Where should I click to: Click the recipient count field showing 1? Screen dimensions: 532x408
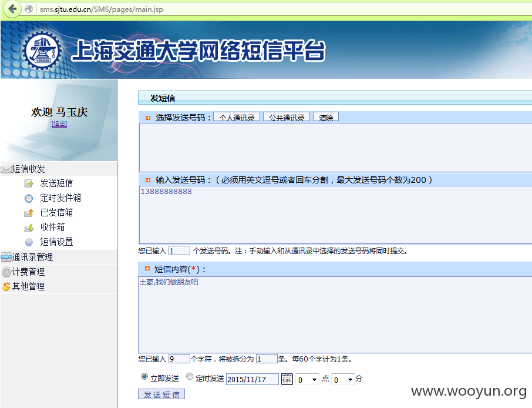pos(179,250)
